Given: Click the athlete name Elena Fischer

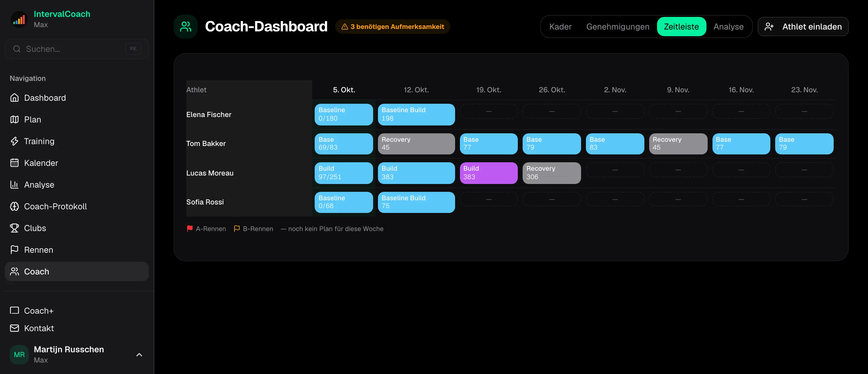Looking at the screenshot, I should pos(209,115).
